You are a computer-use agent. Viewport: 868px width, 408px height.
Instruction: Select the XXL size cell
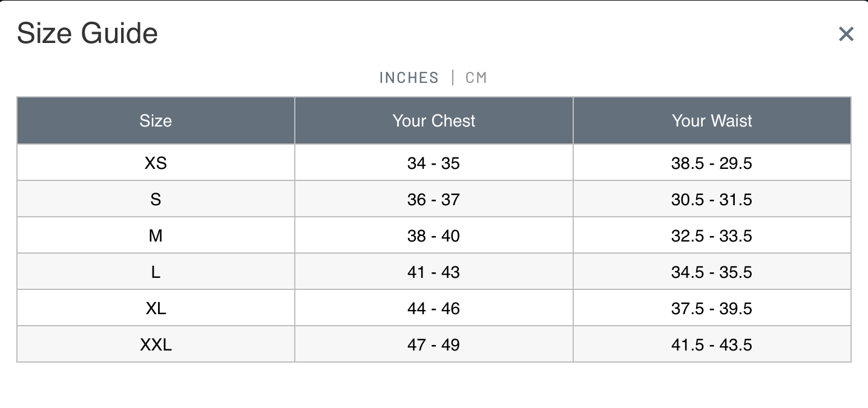(x=156, y=344)
